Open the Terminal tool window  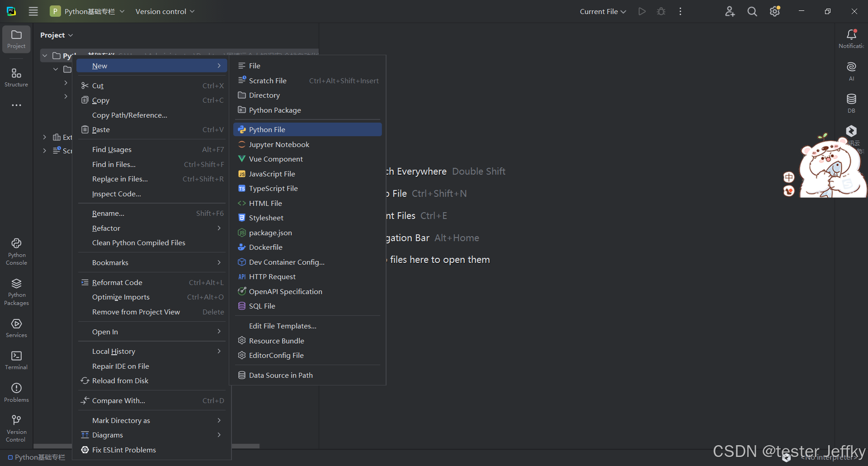[16, 360]
